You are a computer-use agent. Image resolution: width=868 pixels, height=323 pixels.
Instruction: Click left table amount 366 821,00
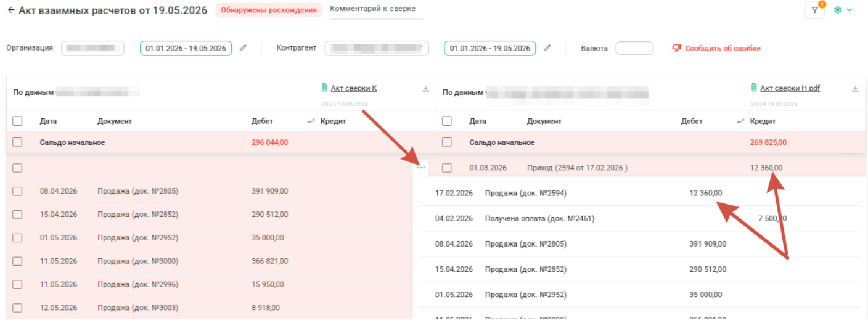[270, 261]
